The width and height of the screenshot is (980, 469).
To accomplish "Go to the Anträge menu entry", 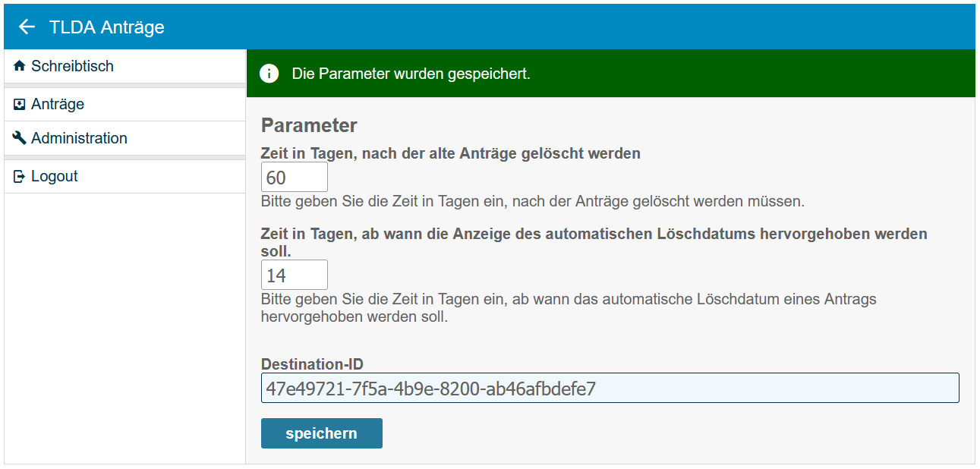I will (58, 105).
